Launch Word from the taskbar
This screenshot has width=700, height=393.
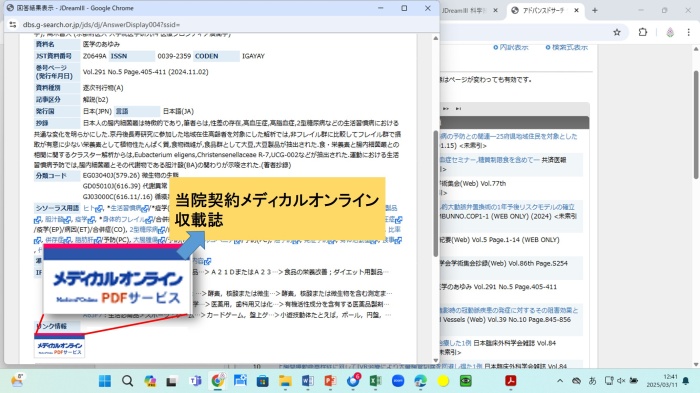pos(308,381)
